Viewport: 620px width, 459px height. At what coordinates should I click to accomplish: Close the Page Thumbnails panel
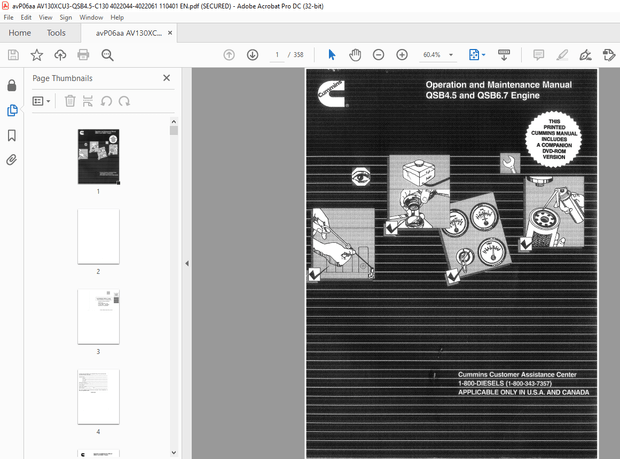click(166, 78)
